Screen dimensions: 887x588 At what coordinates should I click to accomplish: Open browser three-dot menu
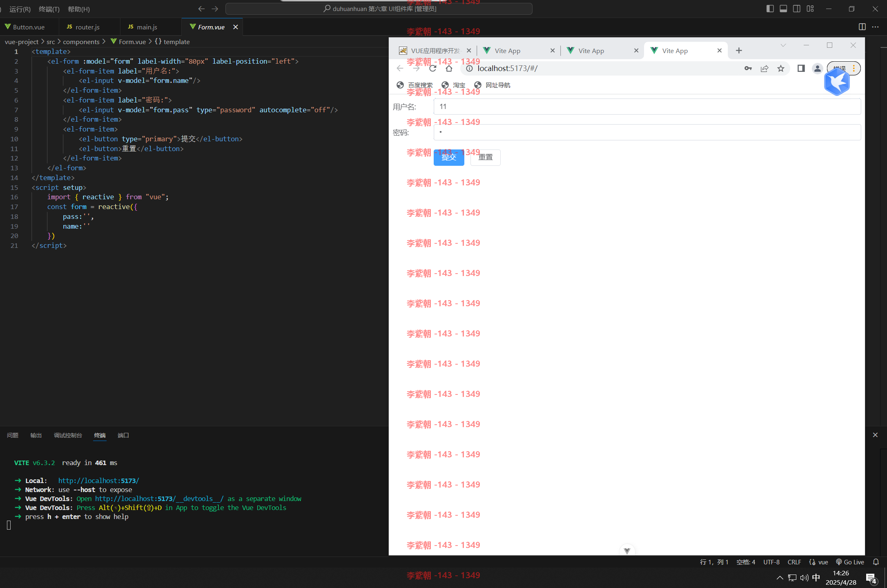854,68
